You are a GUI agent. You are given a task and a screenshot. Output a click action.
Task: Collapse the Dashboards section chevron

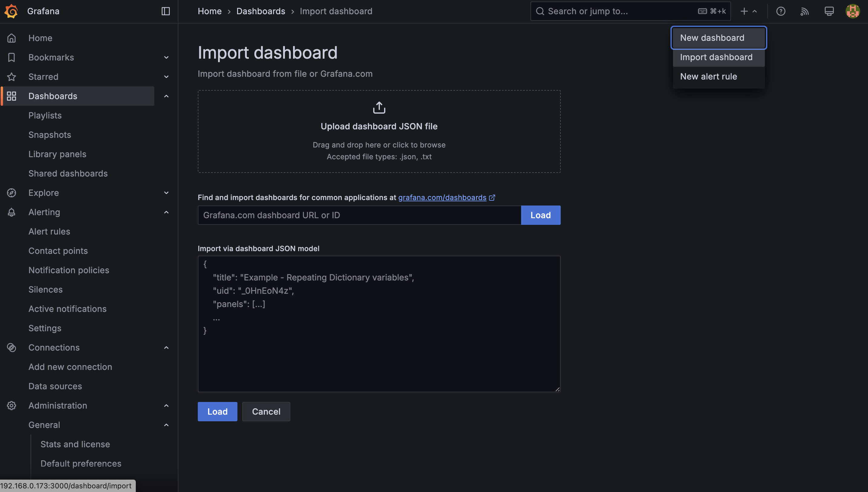click(x=166, y=96)
